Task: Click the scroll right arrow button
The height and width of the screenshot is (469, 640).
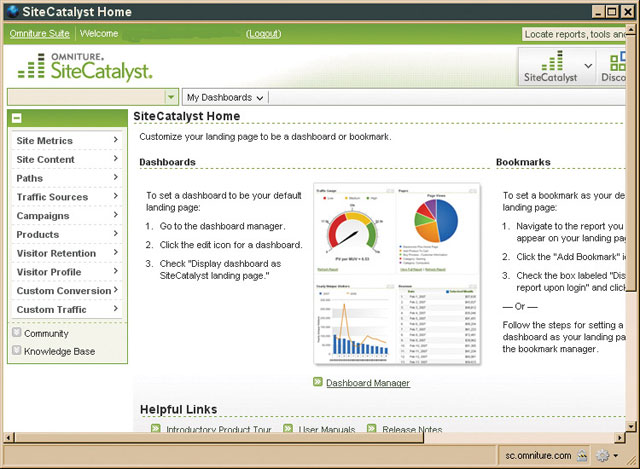Action: (x=620, y=438)
